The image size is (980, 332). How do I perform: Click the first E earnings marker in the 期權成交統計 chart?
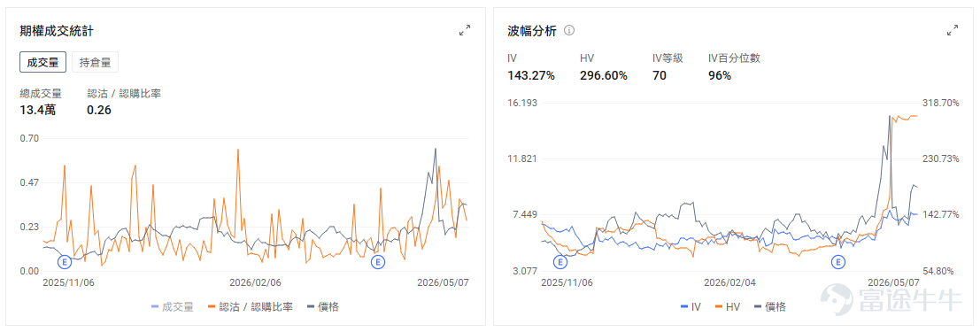pyautogui.click(x=65, y=261)
